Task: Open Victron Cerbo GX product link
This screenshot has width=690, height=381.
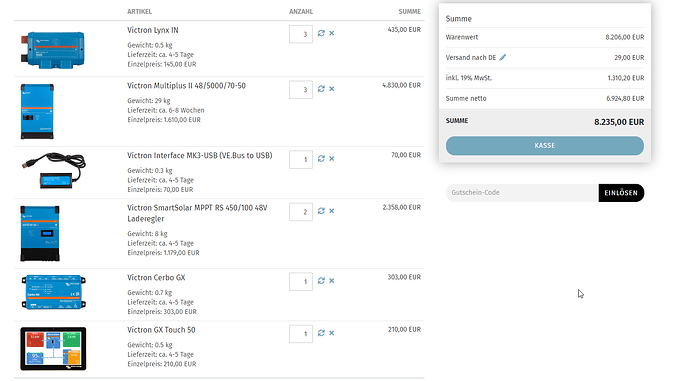Action: pyautogui.click(x=156, y=278)
